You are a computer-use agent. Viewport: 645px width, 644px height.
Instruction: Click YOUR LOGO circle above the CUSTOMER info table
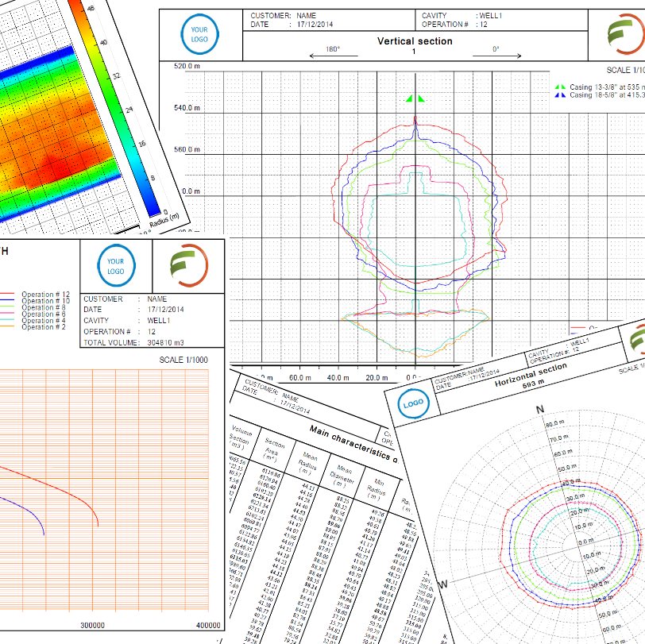(117, 266)
